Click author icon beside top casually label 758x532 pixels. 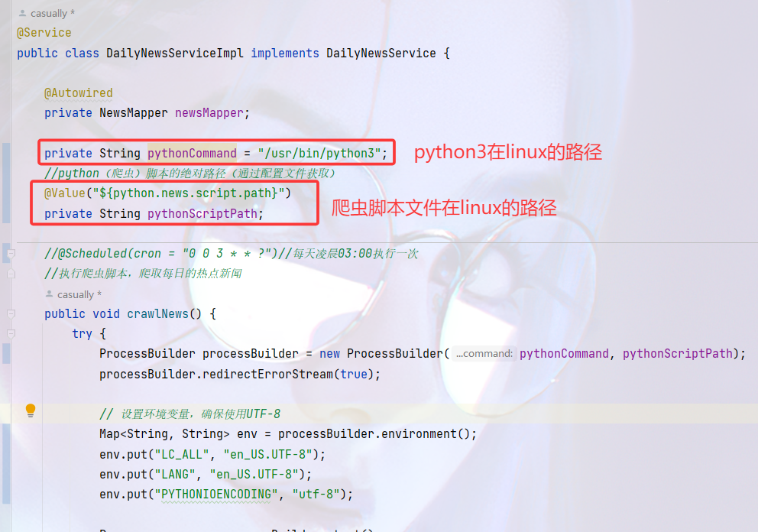pyautogui.click(x=22, y=14)
